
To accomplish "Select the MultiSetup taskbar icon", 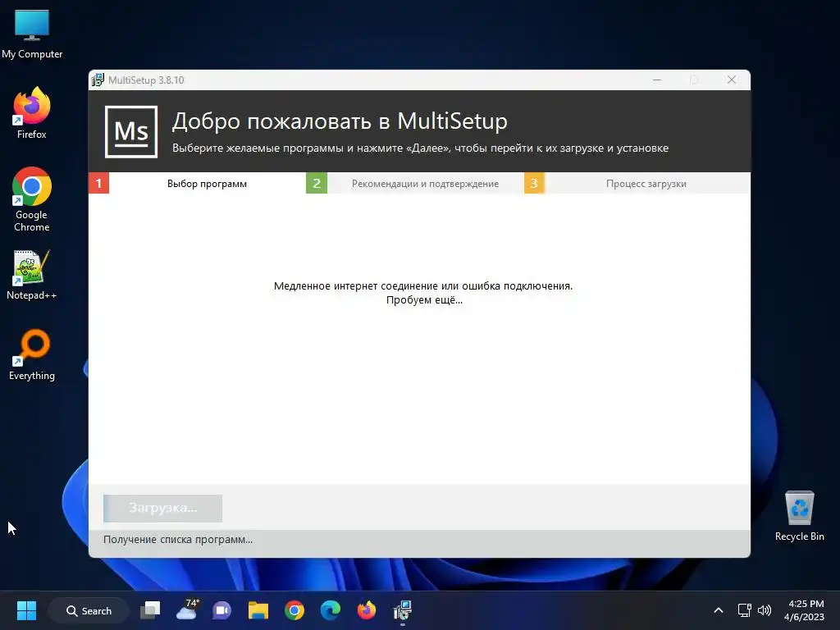I will click(402, 610).
